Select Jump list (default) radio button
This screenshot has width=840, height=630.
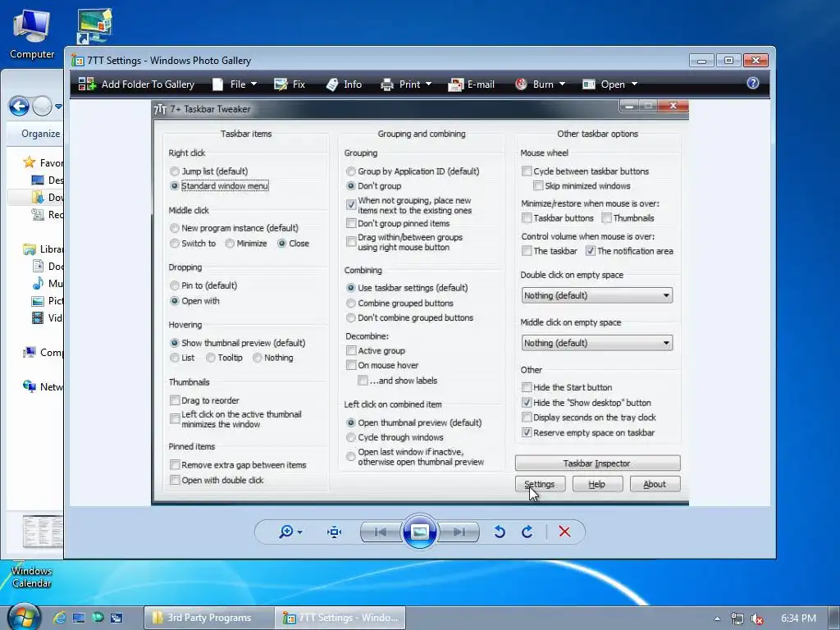175,171
